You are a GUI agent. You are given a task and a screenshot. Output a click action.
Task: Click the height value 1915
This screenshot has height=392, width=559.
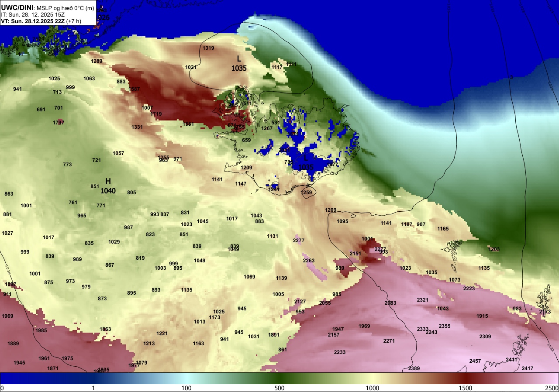pyautogui.click(x=482, y=316)
